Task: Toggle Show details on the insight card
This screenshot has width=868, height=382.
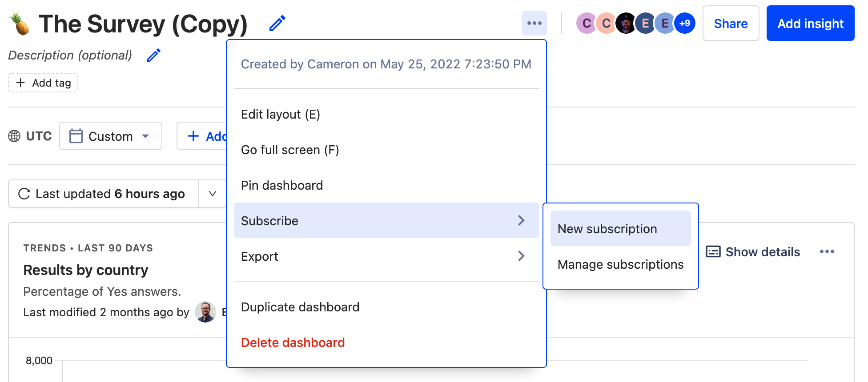Action: [x=753, y=252]
